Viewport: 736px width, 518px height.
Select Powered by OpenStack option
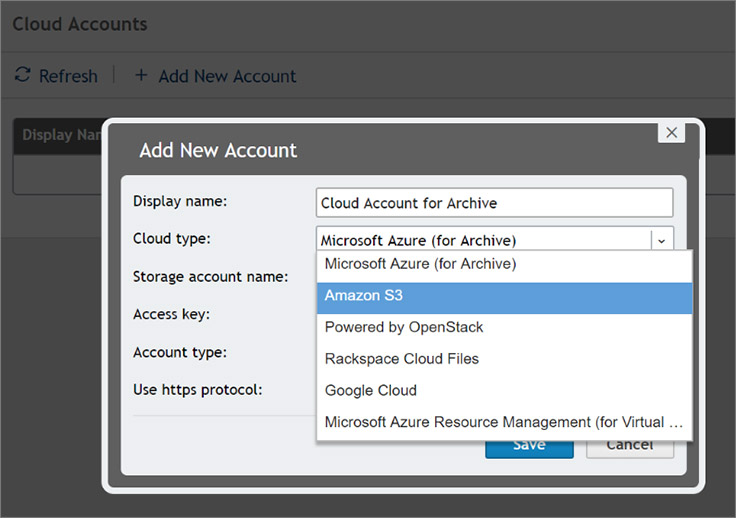tap(505, 327)
